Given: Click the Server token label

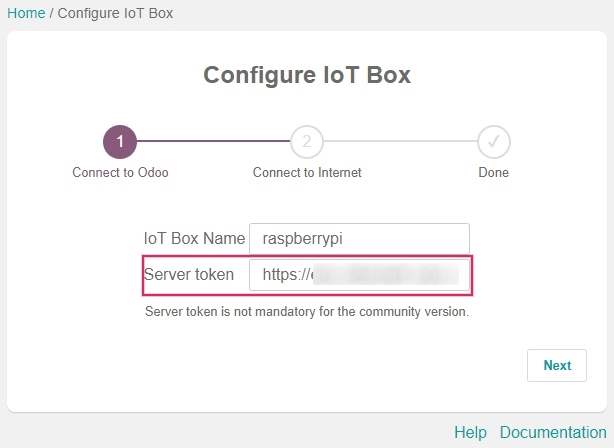Looking at the screenshot, I should point(189,275).
